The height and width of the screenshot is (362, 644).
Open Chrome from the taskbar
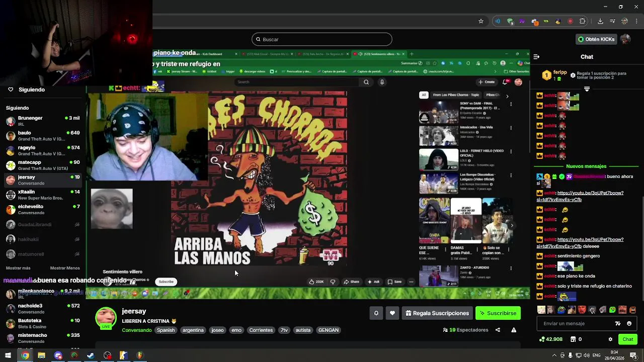click(25, 355)
